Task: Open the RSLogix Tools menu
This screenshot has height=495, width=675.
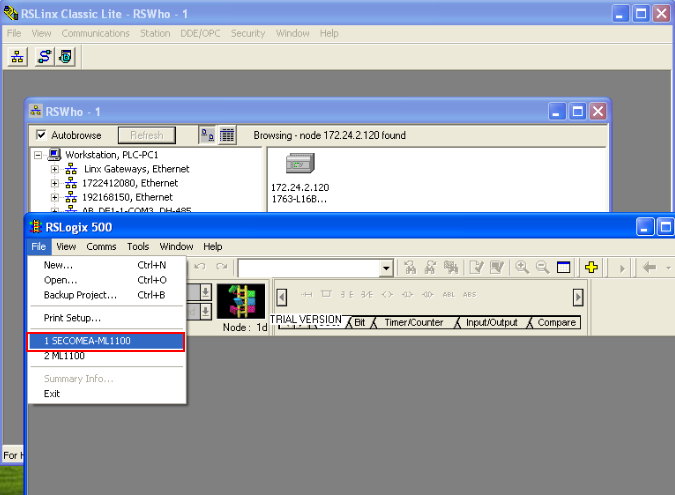Action: 138,247
